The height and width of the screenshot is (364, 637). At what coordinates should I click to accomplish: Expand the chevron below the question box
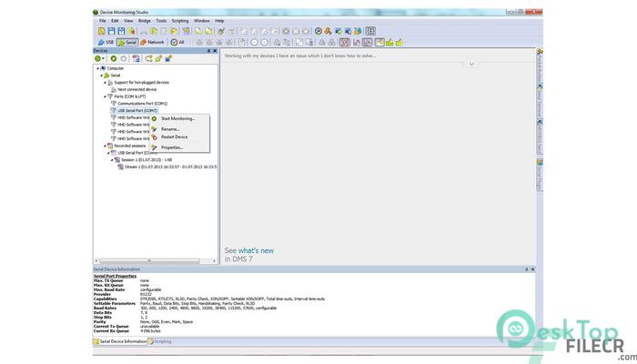471,65
